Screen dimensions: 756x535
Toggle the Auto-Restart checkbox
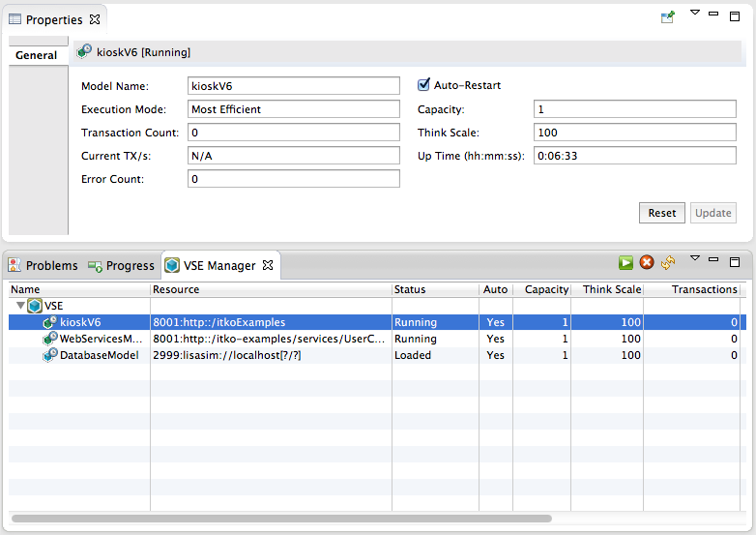click(423, 85)
